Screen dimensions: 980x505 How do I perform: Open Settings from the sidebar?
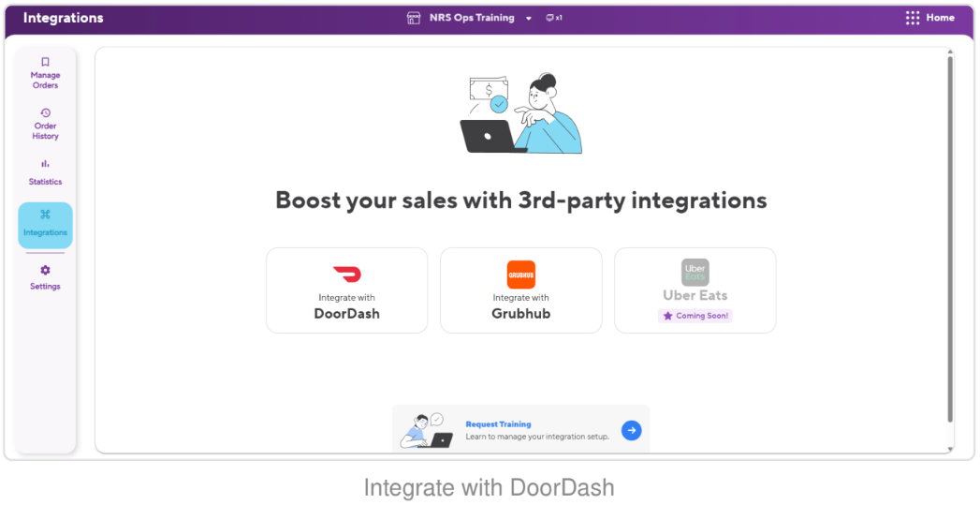coord(45,277)
